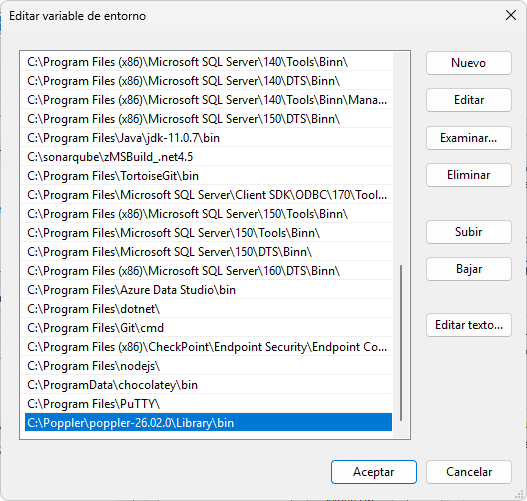
Task: Click the Cancelar button
Action: coord(469,472)
